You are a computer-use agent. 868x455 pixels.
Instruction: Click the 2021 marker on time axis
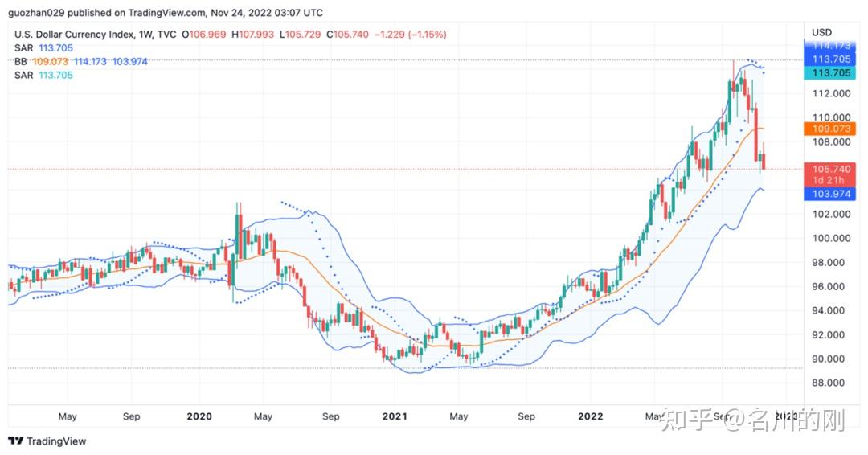[395, 416]
